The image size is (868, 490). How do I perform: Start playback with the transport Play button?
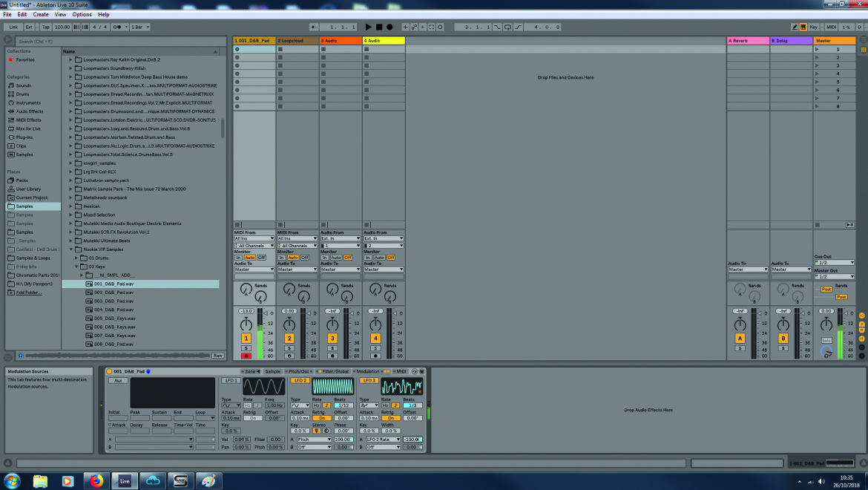click(x=368, y=27)
